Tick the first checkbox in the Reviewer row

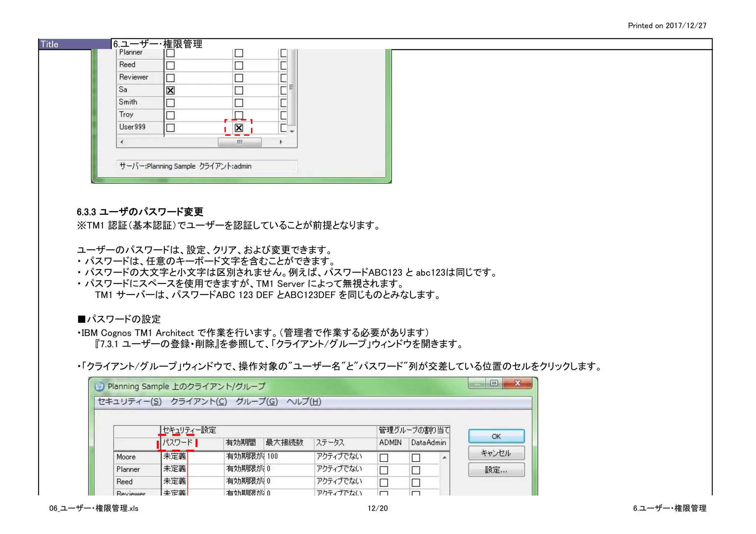click(x=170, y=78)
